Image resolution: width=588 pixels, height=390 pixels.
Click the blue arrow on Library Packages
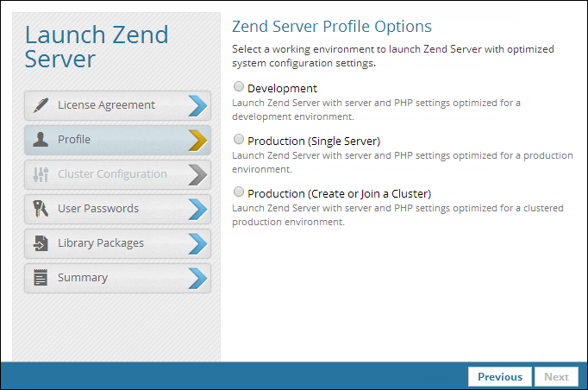tap(197, 243)
